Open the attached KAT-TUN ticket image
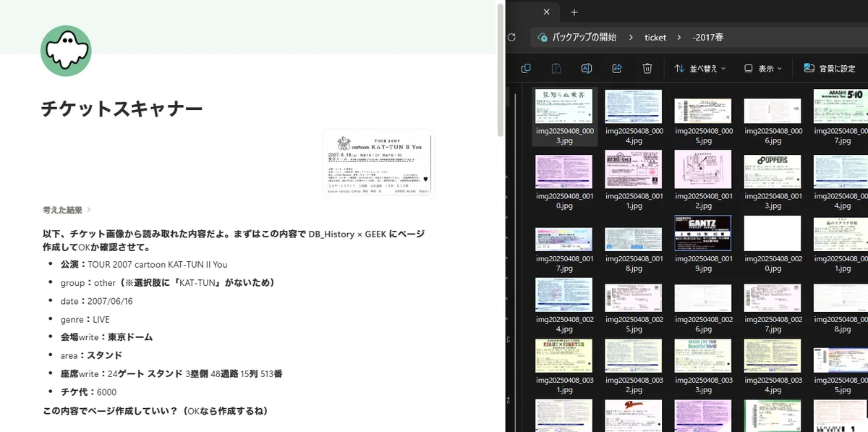This screenshot has width=868, height=432. tap(378, 164)
